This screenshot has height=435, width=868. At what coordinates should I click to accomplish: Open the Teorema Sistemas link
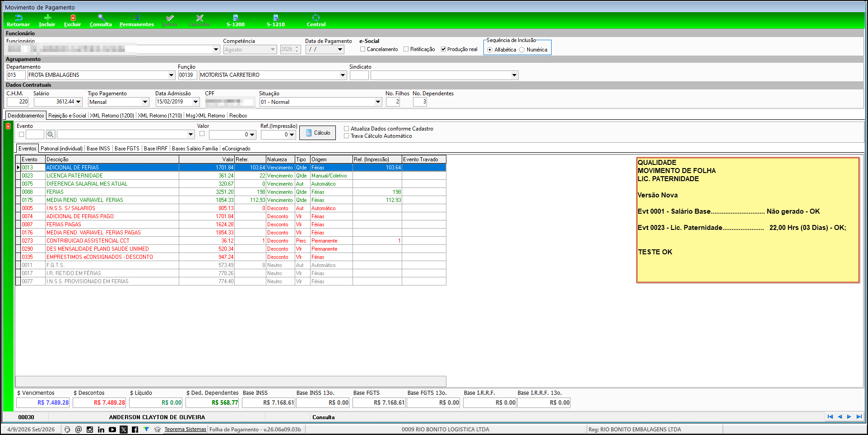pyautogui.click(x=186, y=430)
